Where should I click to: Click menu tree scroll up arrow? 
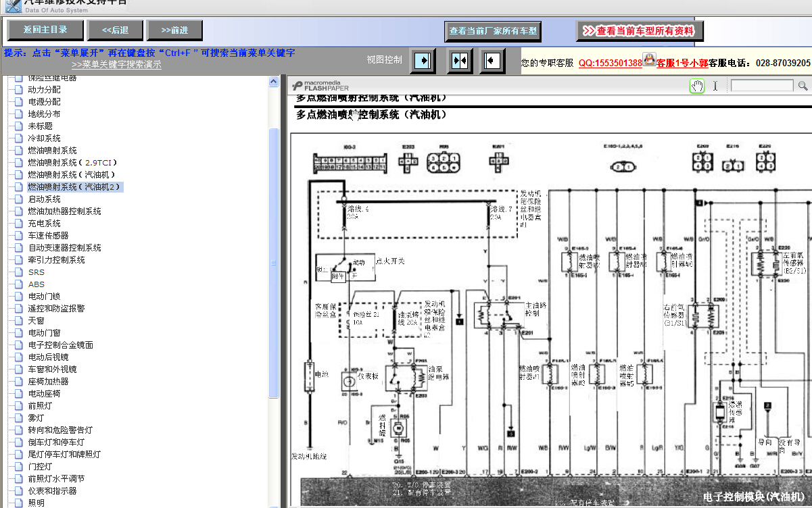coord(274,82)
